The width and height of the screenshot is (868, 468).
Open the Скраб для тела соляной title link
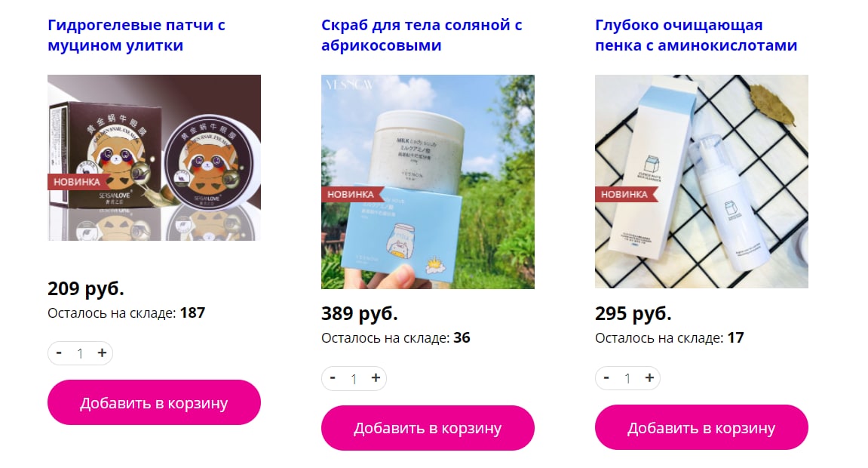422,35
